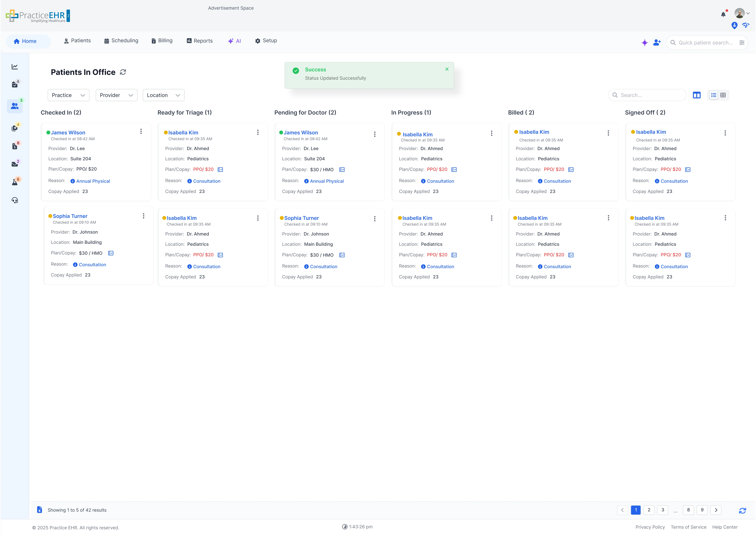
Task: Switch to the Scheduling tab
Action: (121, 41)
